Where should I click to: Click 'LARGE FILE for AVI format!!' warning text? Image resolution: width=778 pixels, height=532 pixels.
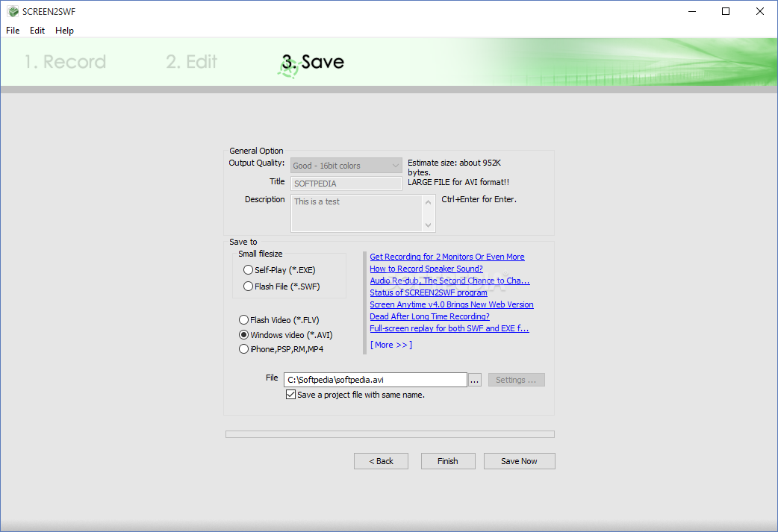[x=458, y=182]
